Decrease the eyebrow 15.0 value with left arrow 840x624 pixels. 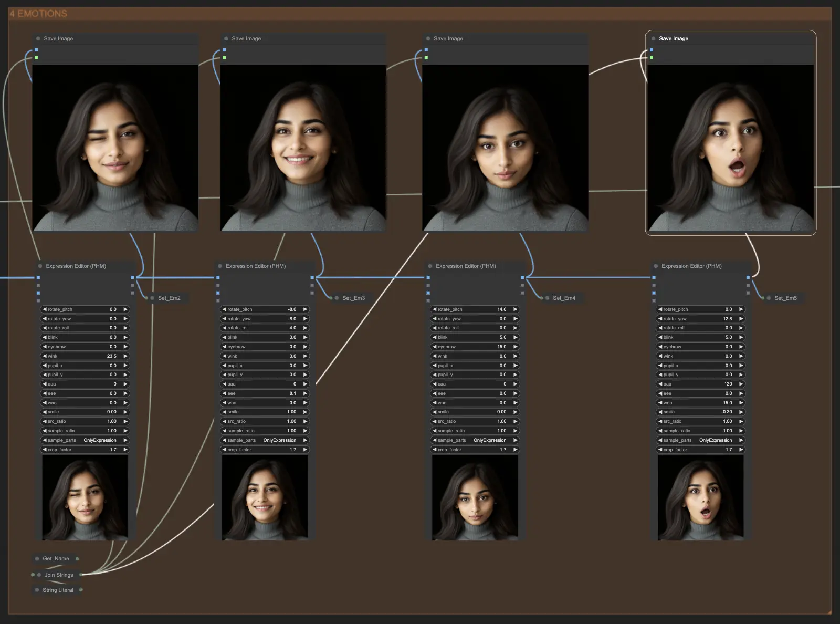434,347
